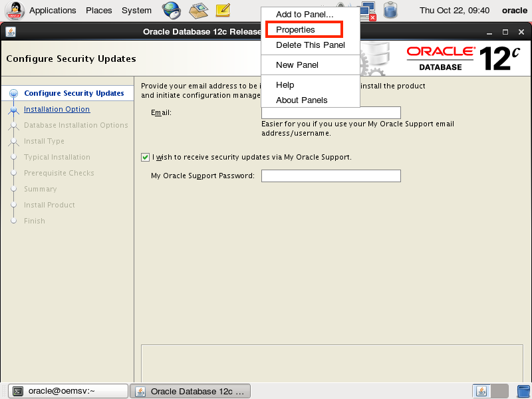
Task: Click the Oracle Linux penguin menu icon
Action: [15, 11]
